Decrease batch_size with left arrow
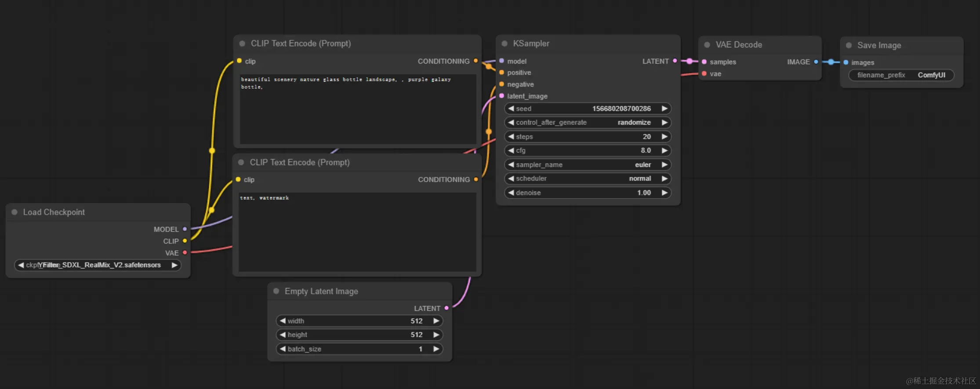Viewport: 980px width, 389px height. tap(283, 349)
